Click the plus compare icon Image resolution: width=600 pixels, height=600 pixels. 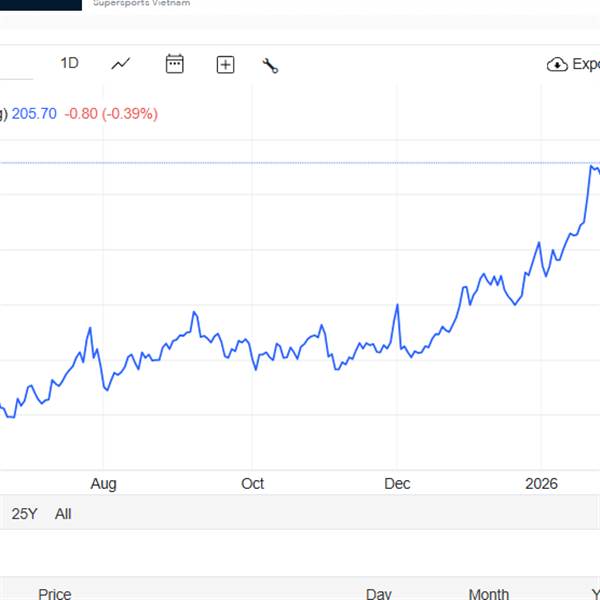point(226,65)
